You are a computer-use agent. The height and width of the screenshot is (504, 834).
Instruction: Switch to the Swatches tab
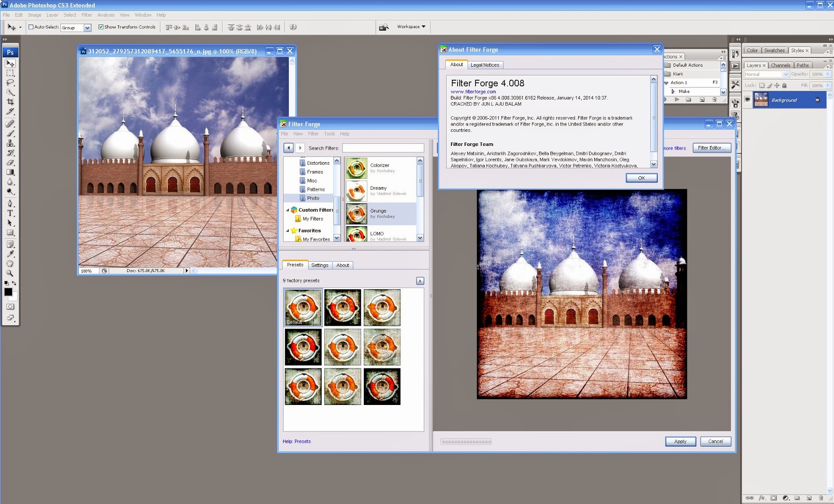point(774,51)
